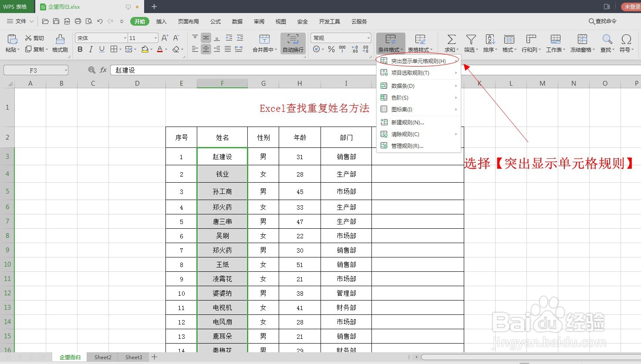Open the Name Box dropdown arrow

66,70
